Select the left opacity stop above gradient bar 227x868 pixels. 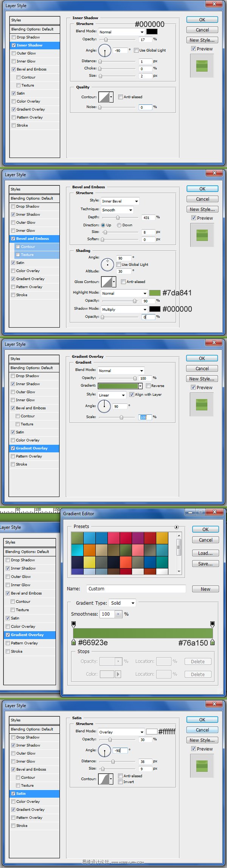[73, 624]
